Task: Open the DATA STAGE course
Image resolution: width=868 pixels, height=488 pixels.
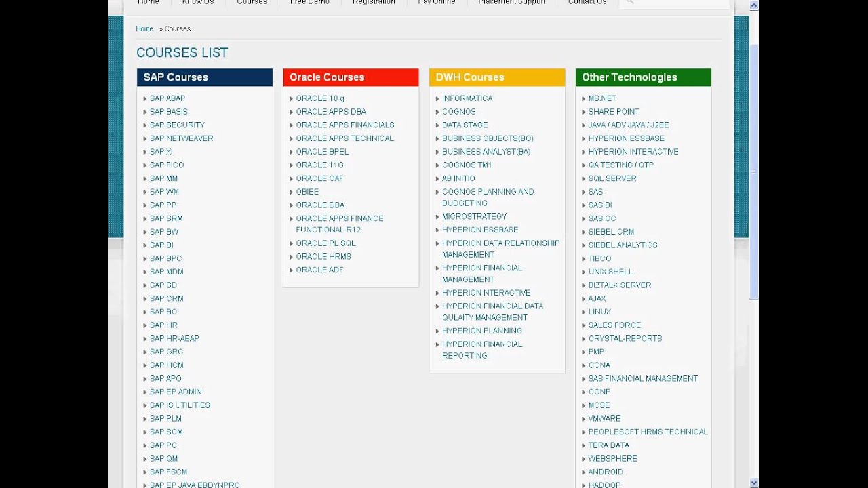Action: point(465,125)
